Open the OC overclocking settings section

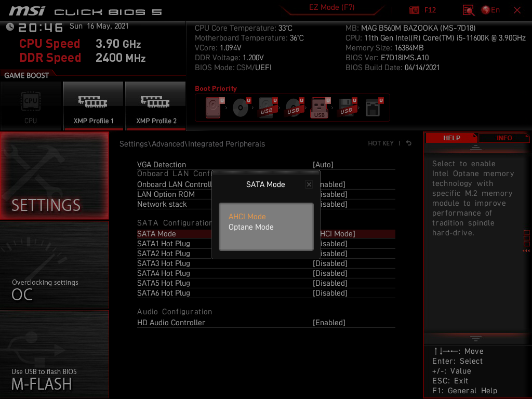(x=54, y=265)
